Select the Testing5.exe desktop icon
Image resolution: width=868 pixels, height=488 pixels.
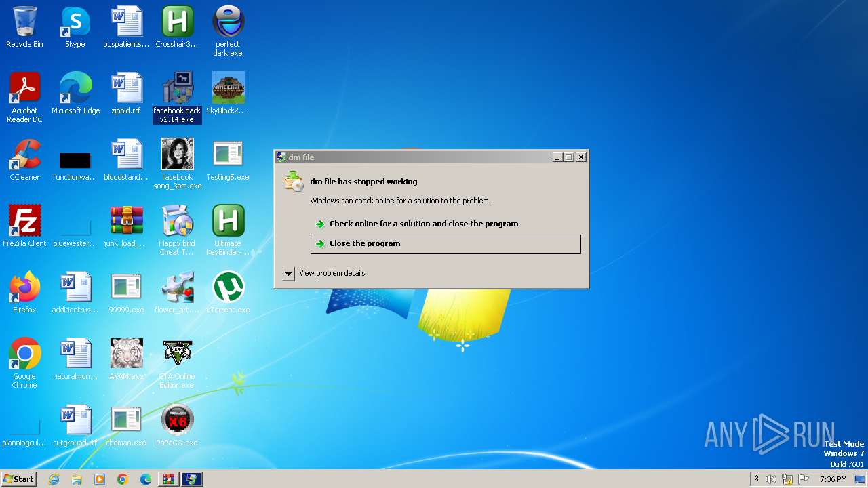click(228, 161)
